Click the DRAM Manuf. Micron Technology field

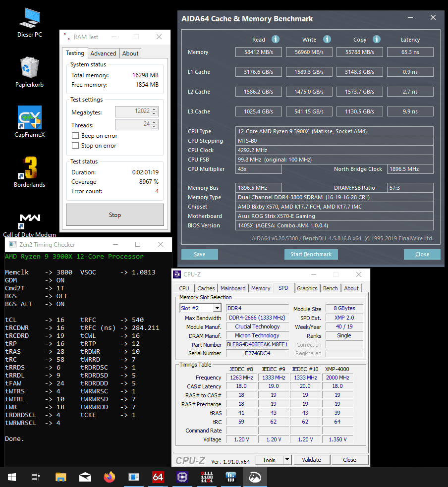coord(257,335)
